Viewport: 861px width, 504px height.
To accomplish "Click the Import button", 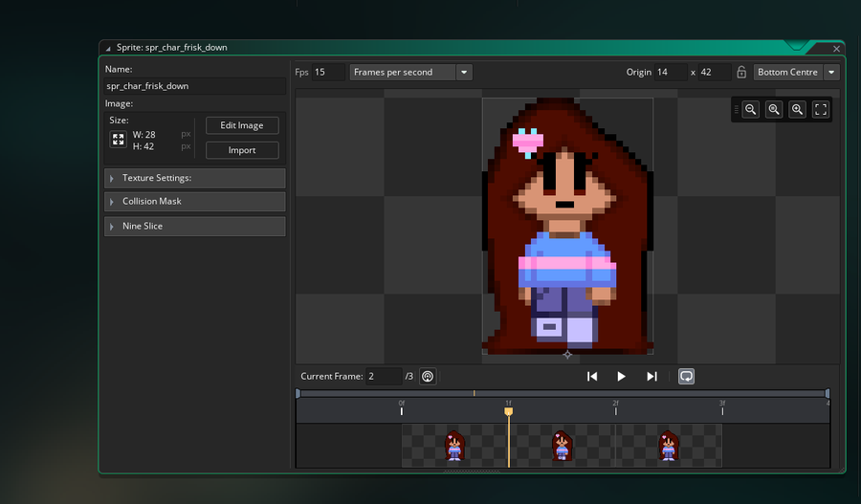I will [242, 150].
